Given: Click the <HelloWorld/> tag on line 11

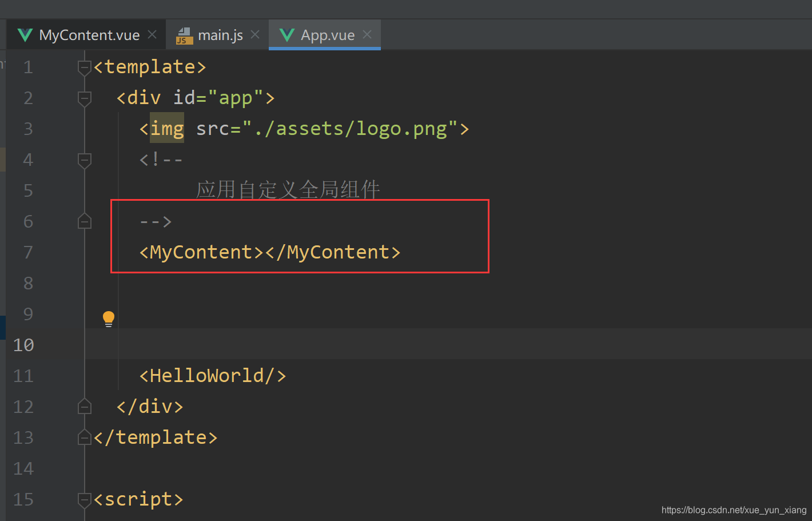Looking at the screenshot, I should pyautogui.click(x=213, y=376).
